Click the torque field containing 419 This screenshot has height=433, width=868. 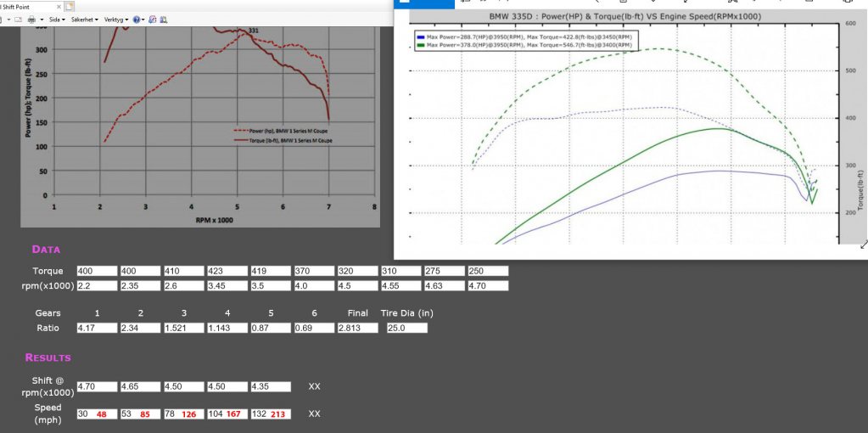[270, 272]
